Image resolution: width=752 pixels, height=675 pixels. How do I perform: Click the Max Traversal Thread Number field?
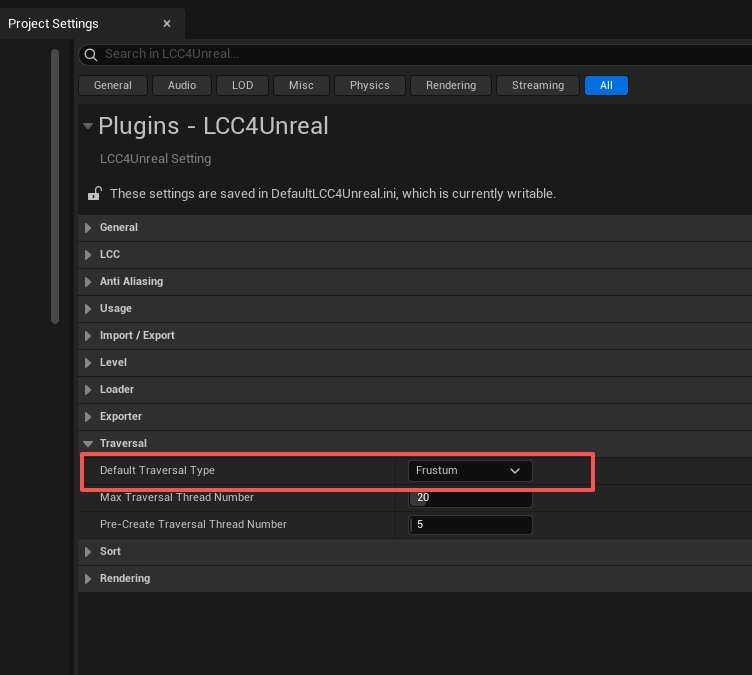tap(470, 498)
